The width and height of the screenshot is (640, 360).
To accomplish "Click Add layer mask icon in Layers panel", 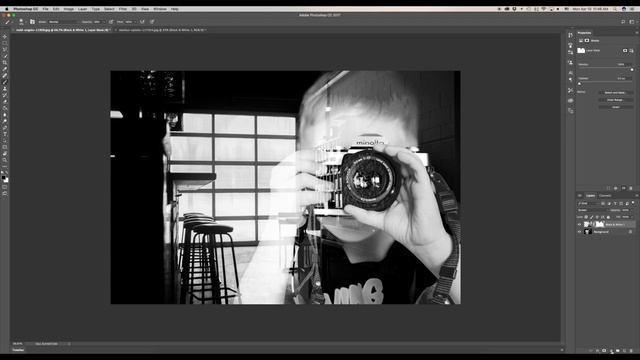I will point(604,350).
